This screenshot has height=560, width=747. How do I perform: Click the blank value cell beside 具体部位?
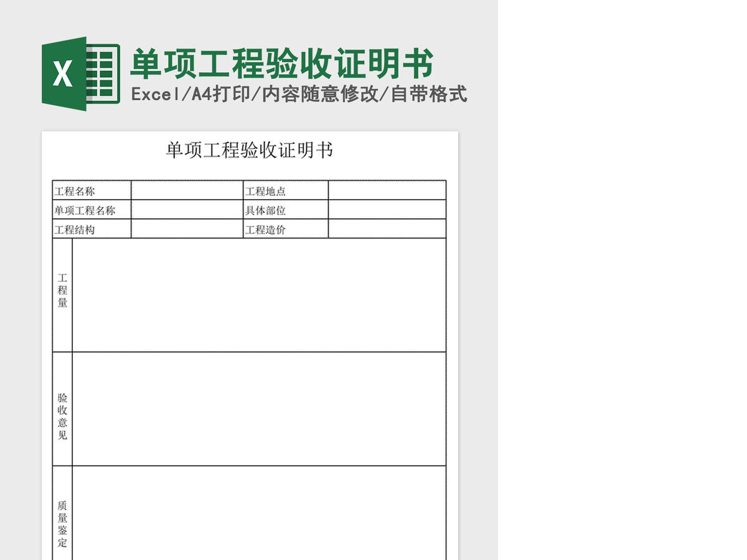tap(387, 210)
